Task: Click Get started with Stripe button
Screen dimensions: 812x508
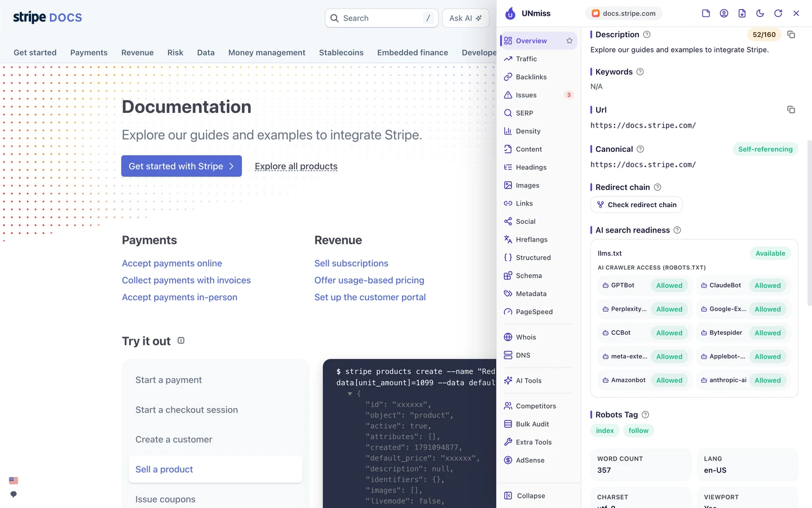Action: 182,166
